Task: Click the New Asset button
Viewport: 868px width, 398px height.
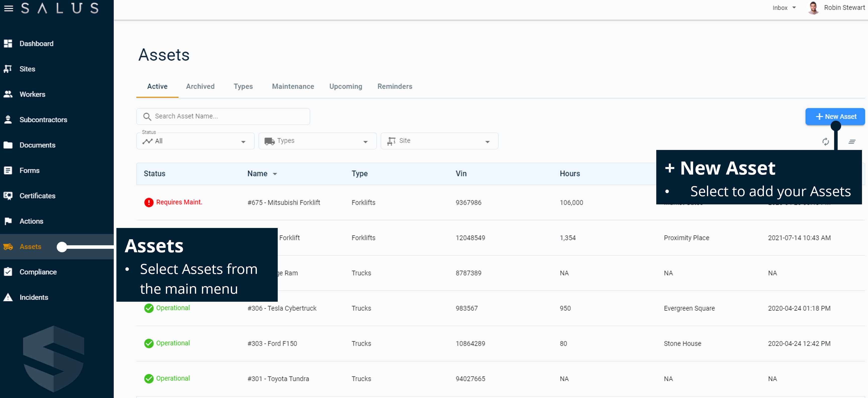Action: click(x=835, y=117)
